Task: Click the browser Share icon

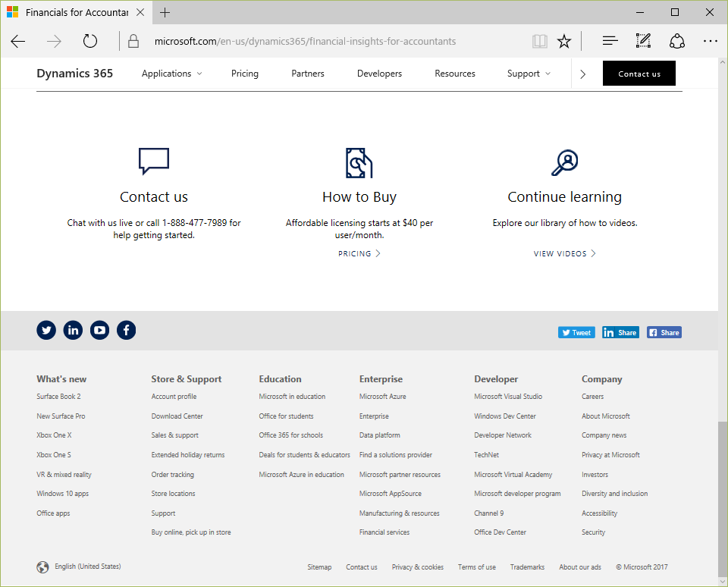Action: tap(677, 41)
